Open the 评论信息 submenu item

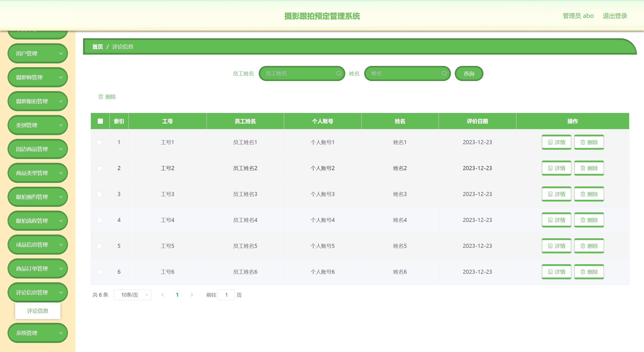[38, 311]
